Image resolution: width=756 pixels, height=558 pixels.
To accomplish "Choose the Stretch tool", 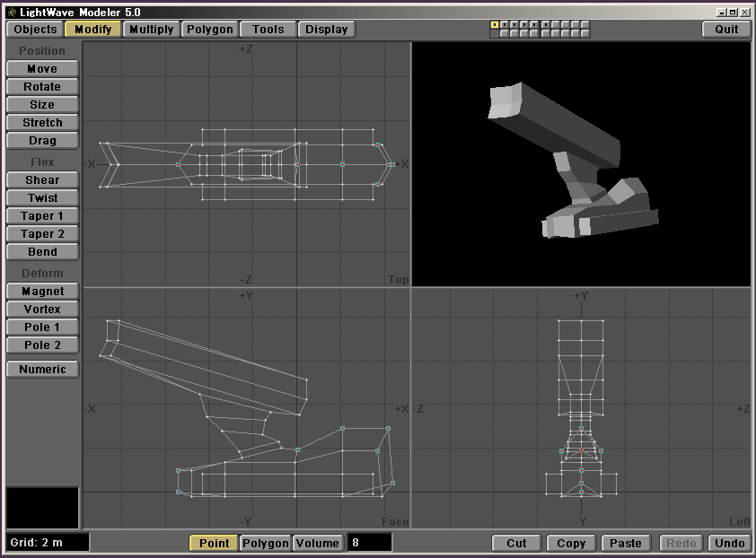I will tap(42, 123).
